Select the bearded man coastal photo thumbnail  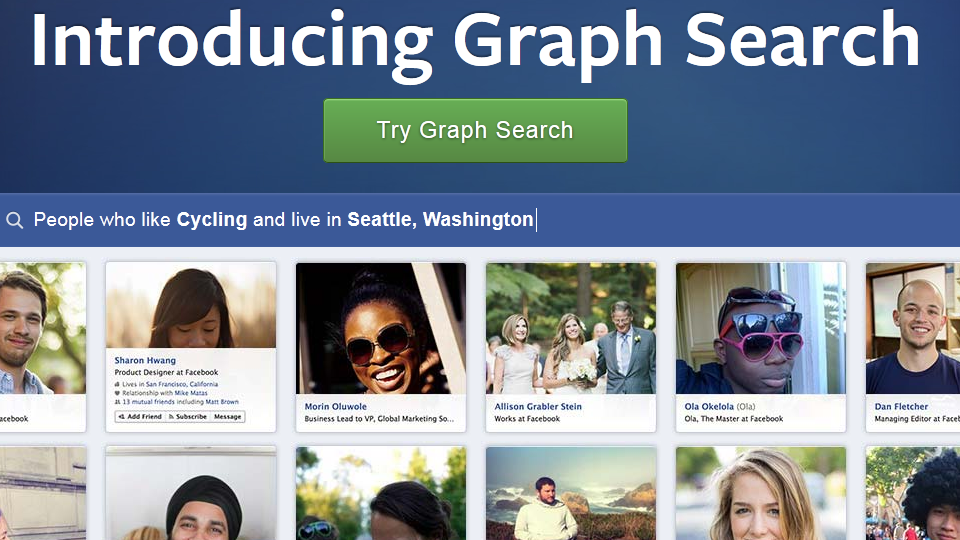click(571, 493)
